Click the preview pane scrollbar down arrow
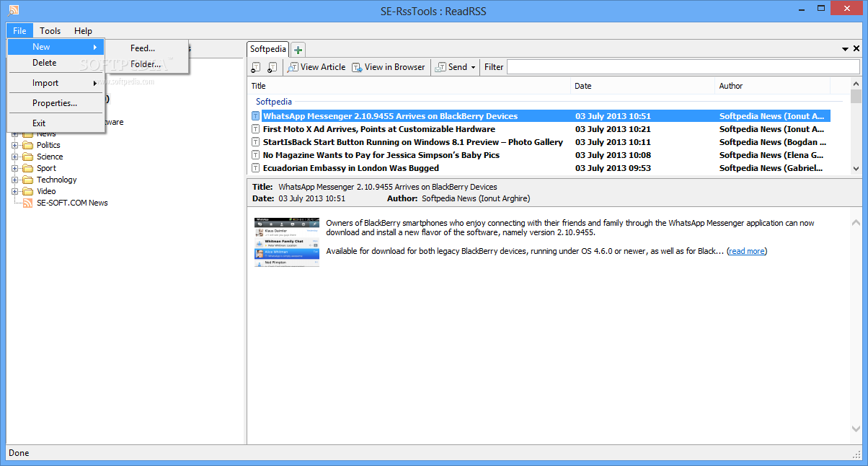 click(856, 428)
